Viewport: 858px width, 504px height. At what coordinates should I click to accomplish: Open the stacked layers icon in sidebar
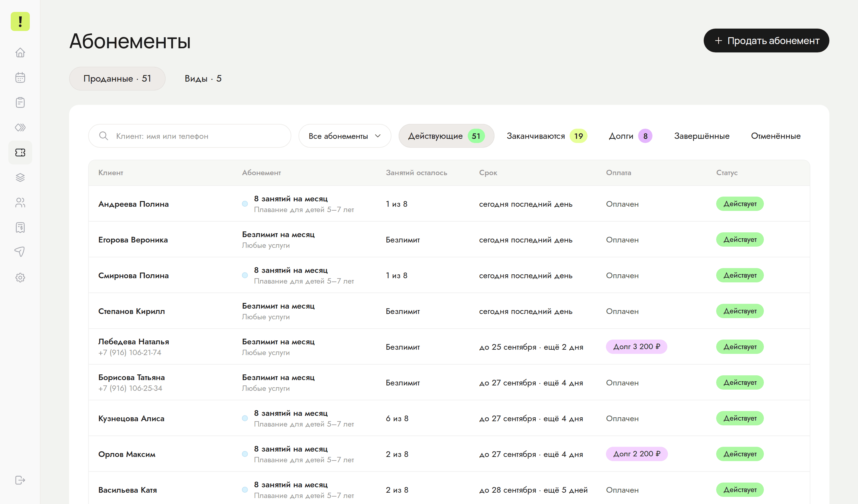[x=20, y=178]
